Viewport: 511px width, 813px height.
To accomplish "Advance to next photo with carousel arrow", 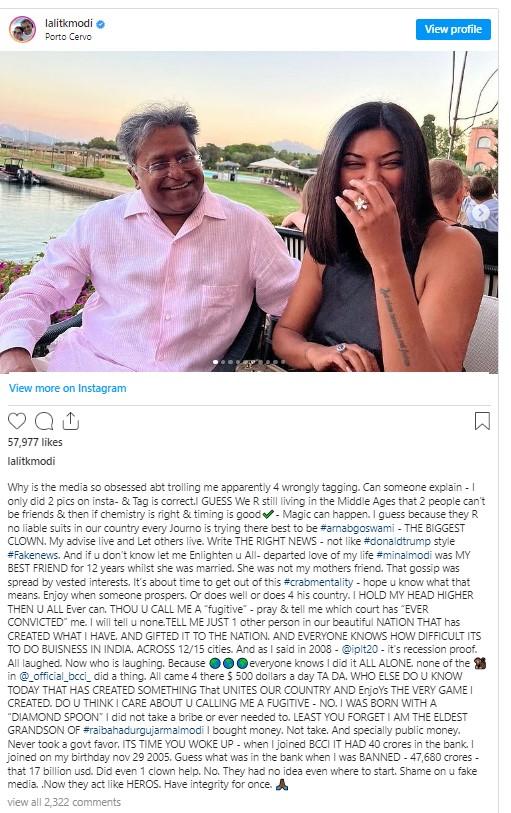I will pyautogui.click(x=481, y=213).
